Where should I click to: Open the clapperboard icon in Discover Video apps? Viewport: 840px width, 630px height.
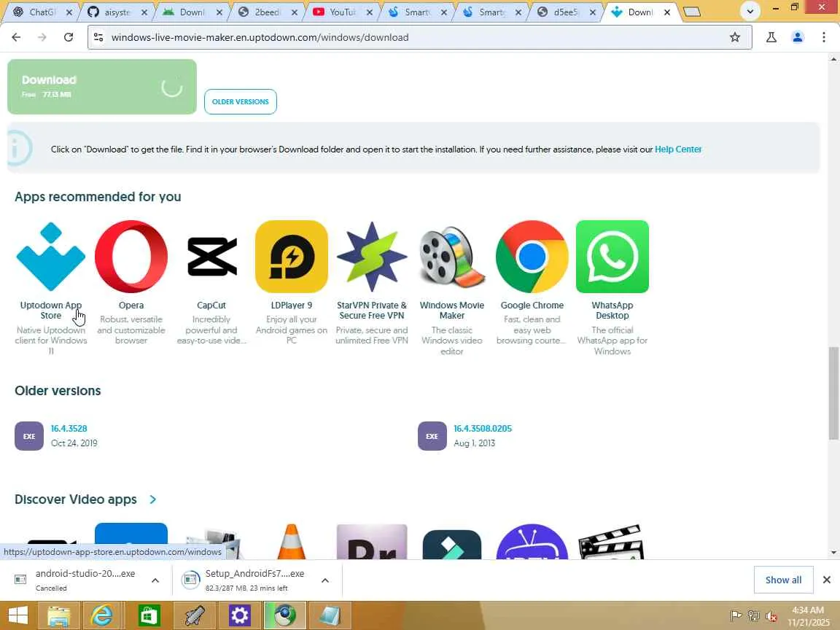coord(612,542)
